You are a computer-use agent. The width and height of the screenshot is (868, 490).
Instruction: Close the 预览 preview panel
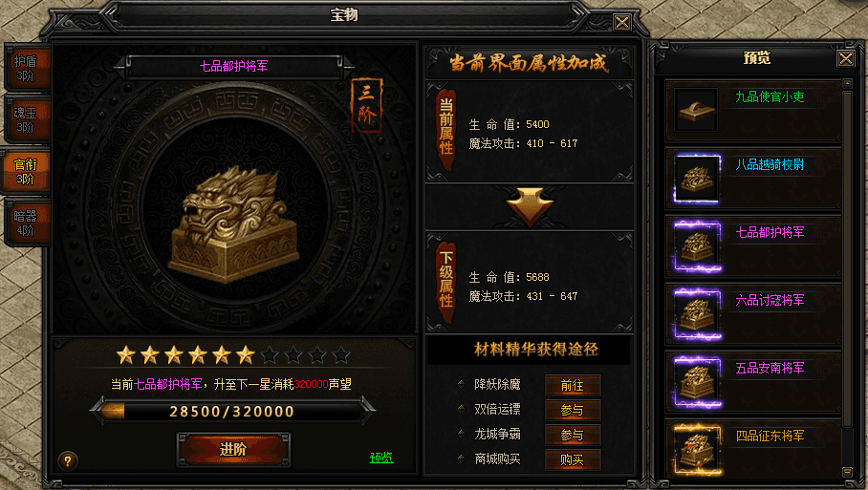click(x=845, y=58)
